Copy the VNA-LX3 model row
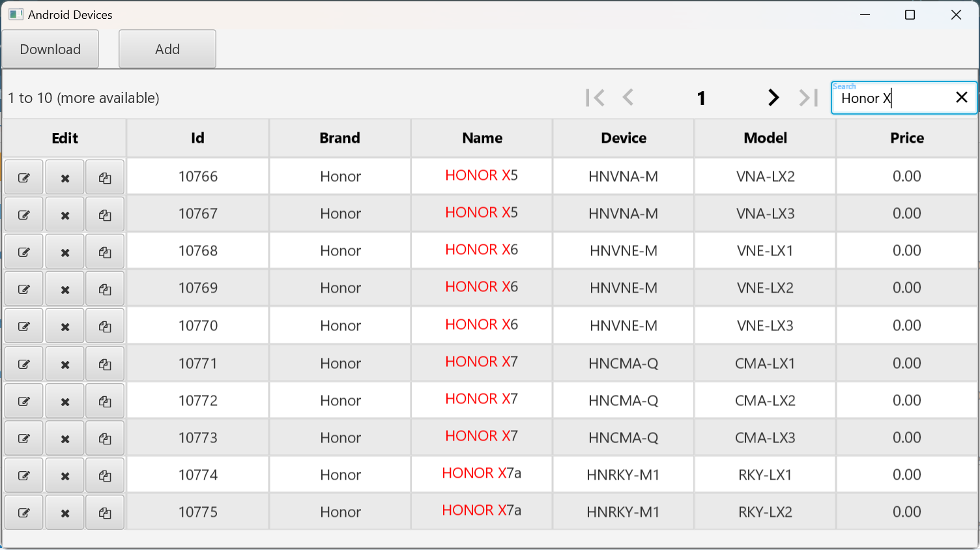 105,215
